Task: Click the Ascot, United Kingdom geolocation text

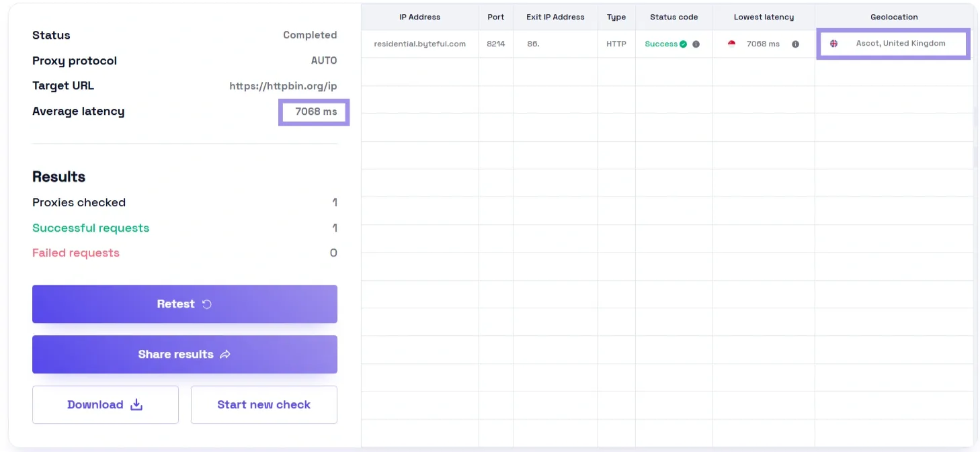Action: [x=901, y=44]
